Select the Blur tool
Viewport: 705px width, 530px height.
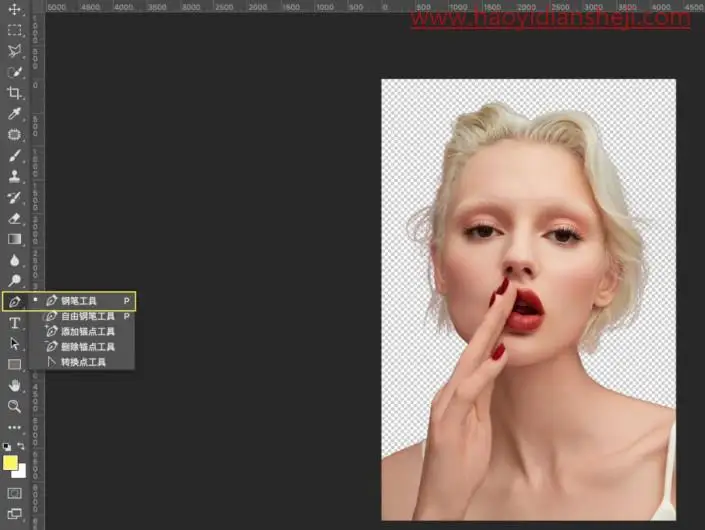click(14, 260)
